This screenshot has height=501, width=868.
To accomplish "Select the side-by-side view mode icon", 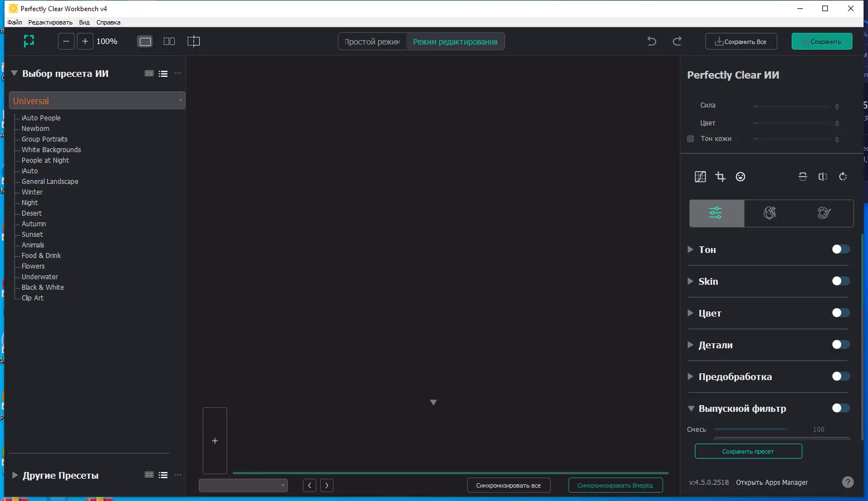I will (169, 41).
